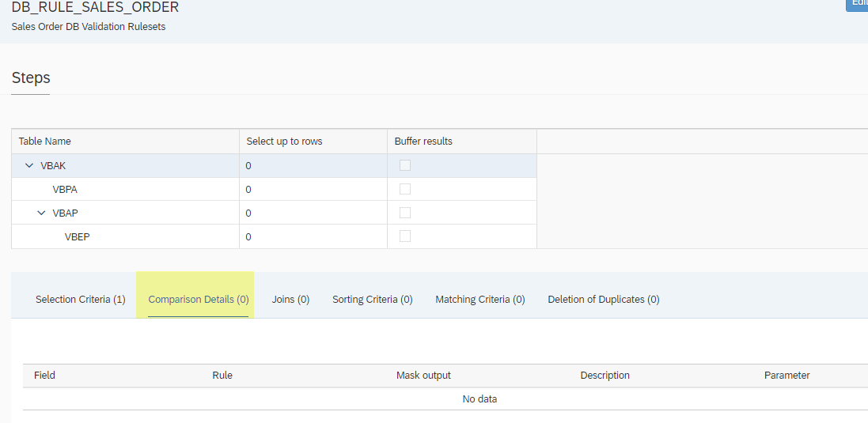Enable Buffer results checkbox for VBAP
The width and height of the screenshot is (868, 423).
pyautogui.click(x=405, y=213)
